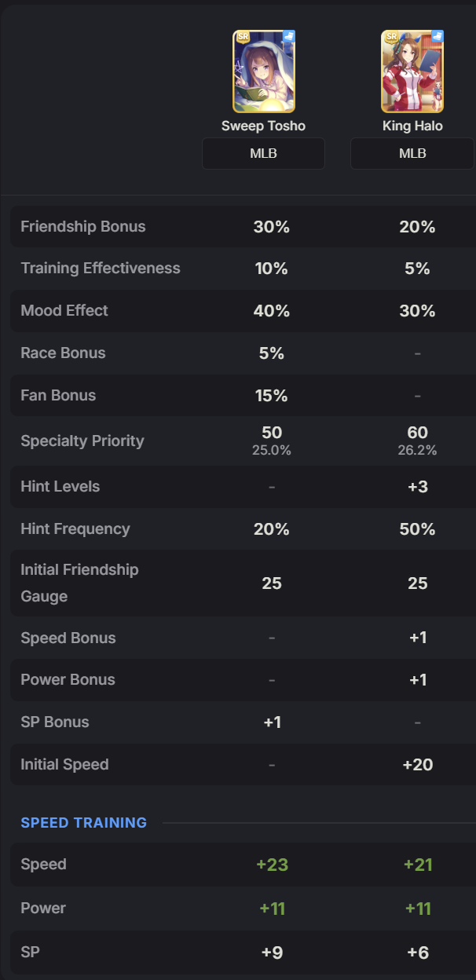Screen dimensions: 476x980
Task: Click Sweep Tosho's +23 Speed value
Action: 272,865
